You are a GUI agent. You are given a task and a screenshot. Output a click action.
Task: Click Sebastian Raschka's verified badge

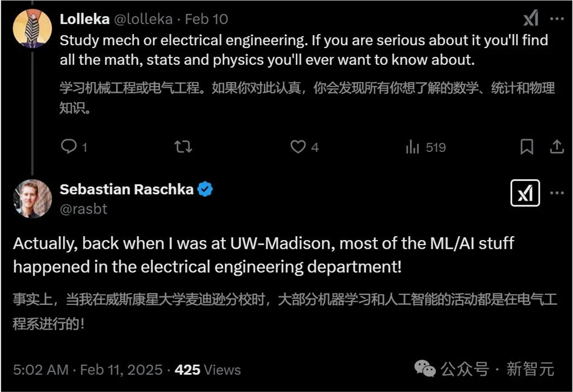point(206,189)
